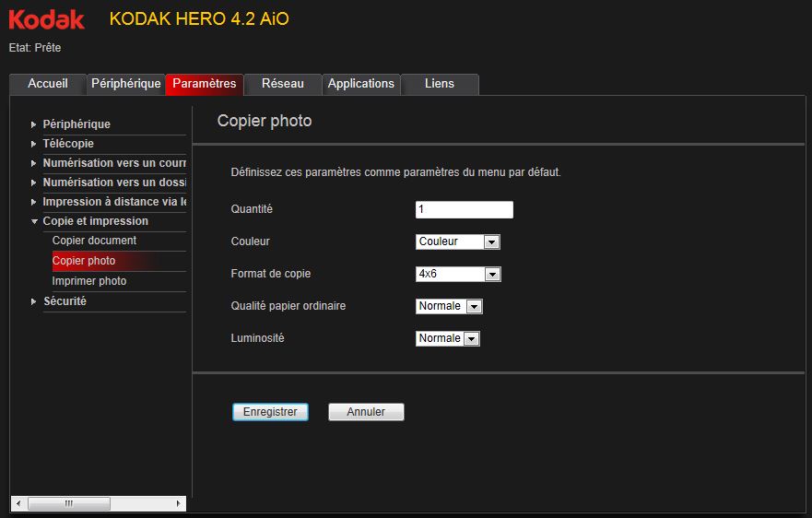The image size is (812, 518).
Task: Open the Luminosité dropdown
Action: pyautogui.click(x=471, y=338)
